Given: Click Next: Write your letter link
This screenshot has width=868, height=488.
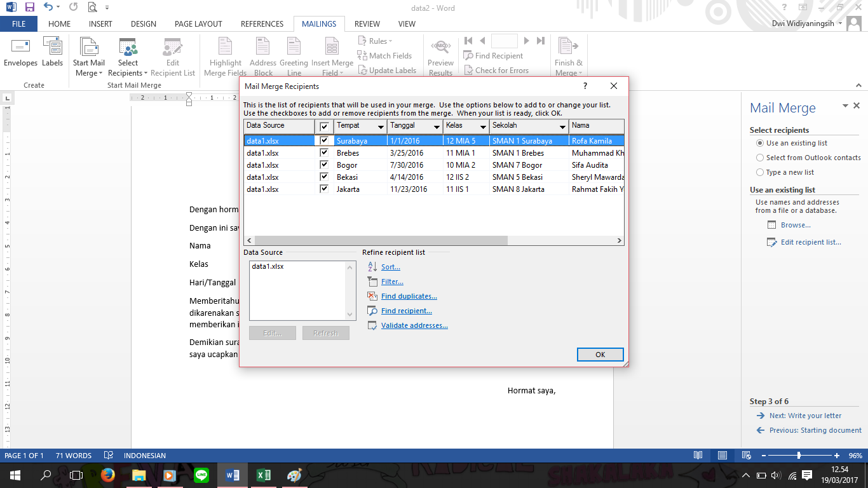Looking at the screenshot, I should tap(805, 416).
